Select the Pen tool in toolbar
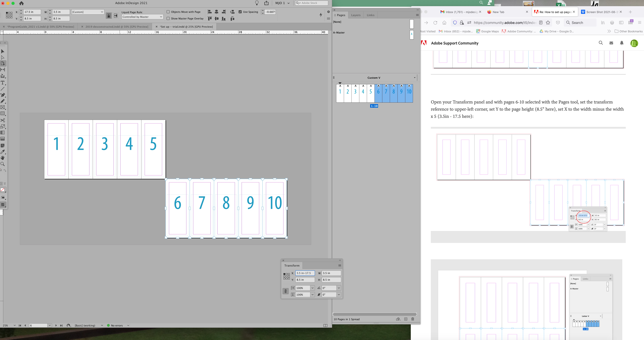Screen dimensions: 644x340 coord(3,95)
